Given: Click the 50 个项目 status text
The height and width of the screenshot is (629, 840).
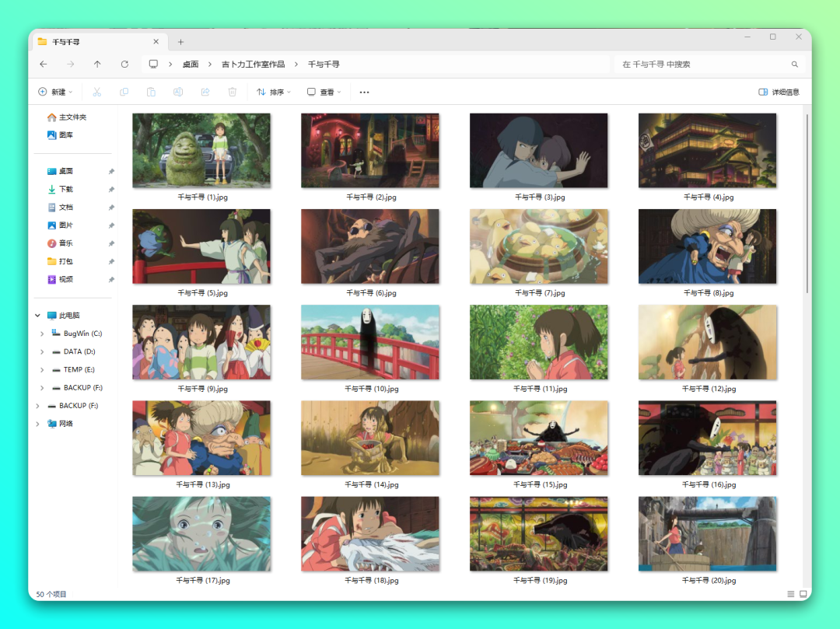Looking at the screenshot, I should [51, 594].
